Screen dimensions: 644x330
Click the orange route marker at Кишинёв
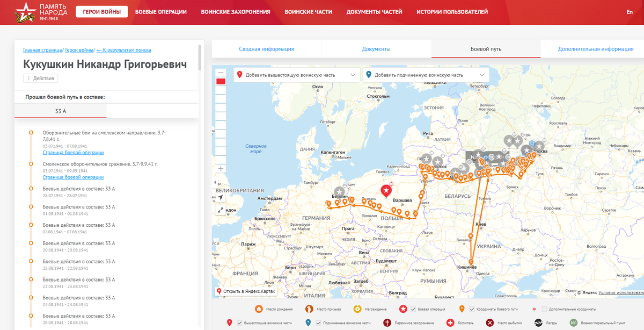click(471, 262)
